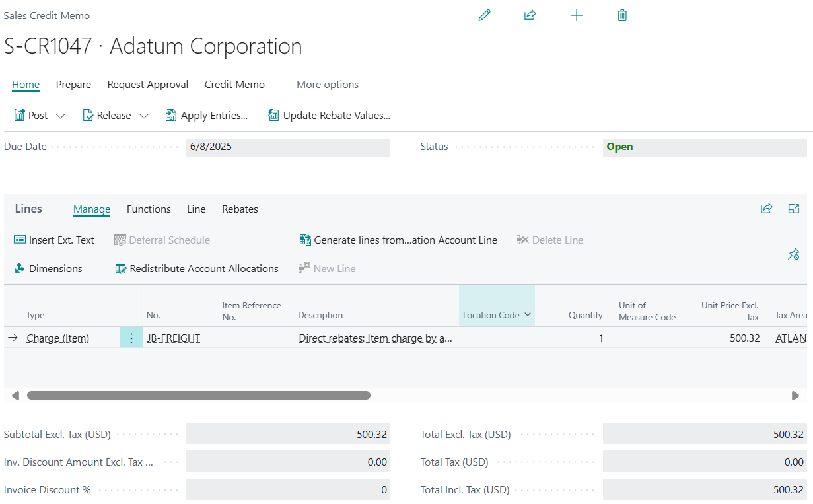The height and width of the screenshot is (504, 813).
Task: Click the scroll right arrow
Action: [x=795, y=396]
